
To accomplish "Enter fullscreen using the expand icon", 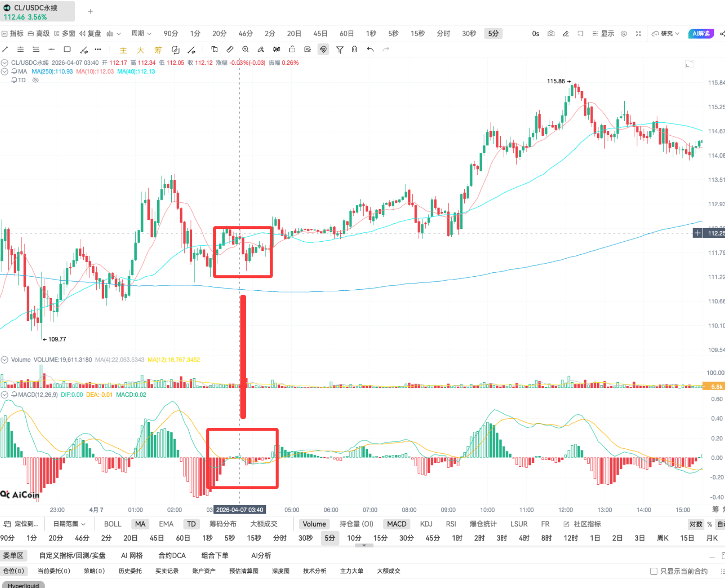I will [x=638, y=34].
